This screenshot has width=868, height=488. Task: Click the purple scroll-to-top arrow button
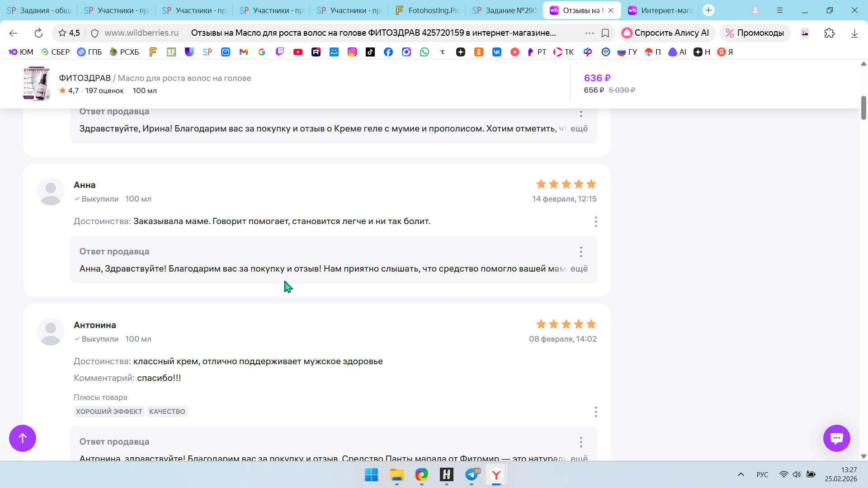click(x=23, y=438)
